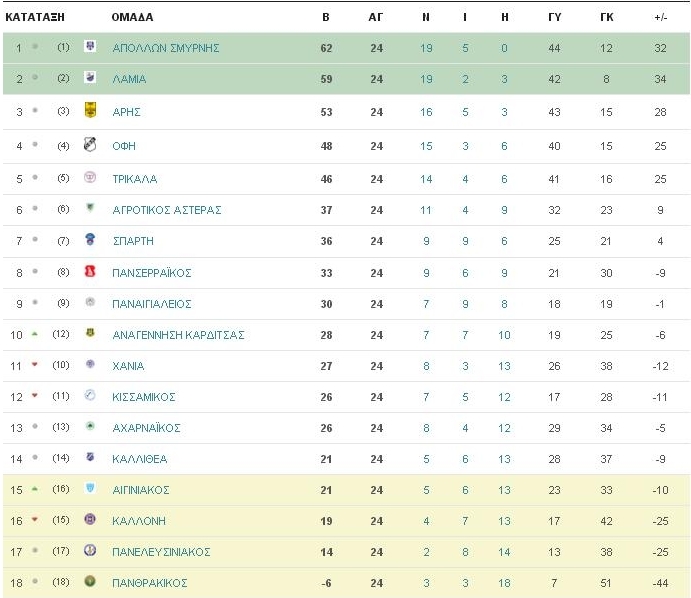
Task: Open the ΛΑΜΙΑ team link
Action: 129,79
